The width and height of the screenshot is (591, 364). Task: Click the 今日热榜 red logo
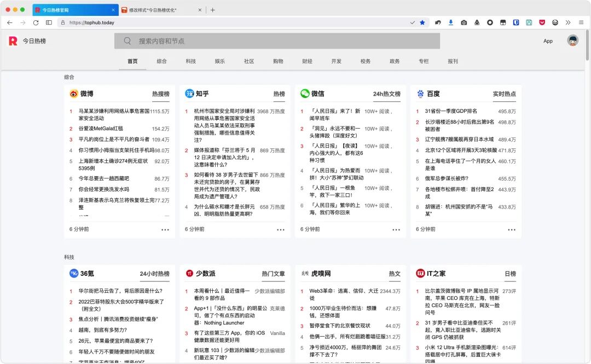pos(13,41)
